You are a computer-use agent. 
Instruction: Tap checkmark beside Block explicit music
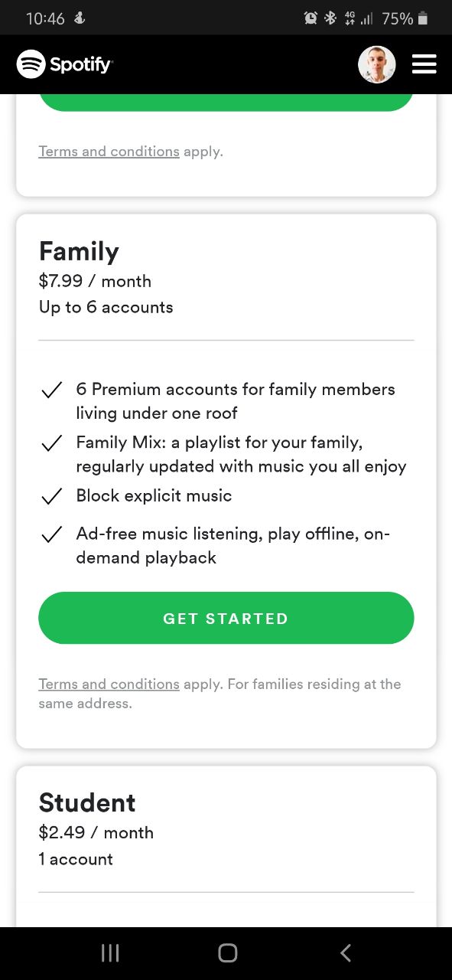pyautogui.click(x=51, y=497)
